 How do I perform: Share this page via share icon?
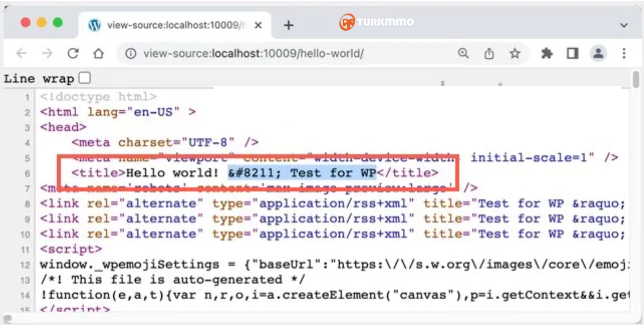[x=489, y=53]
